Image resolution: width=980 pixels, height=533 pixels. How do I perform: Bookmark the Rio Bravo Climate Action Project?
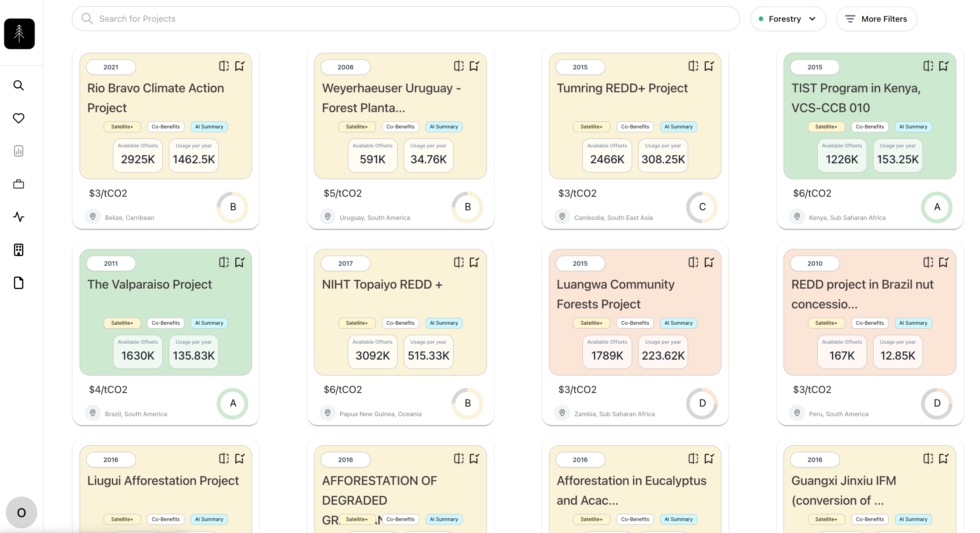tap(240, 66)
